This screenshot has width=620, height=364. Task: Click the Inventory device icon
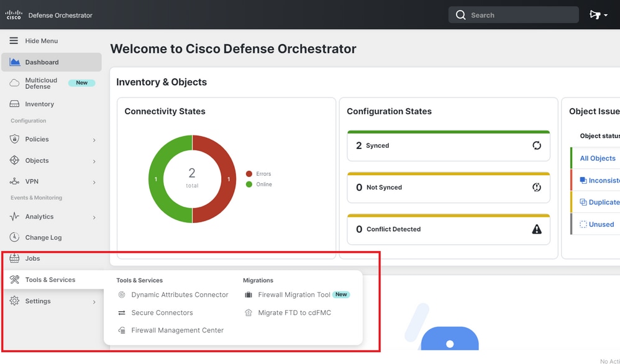(x=14, y=104)
